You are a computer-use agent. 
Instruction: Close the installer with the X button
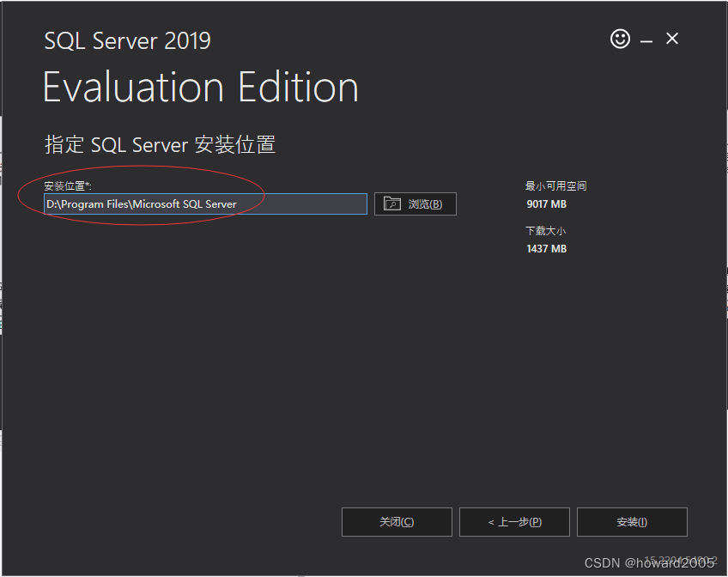672,39
